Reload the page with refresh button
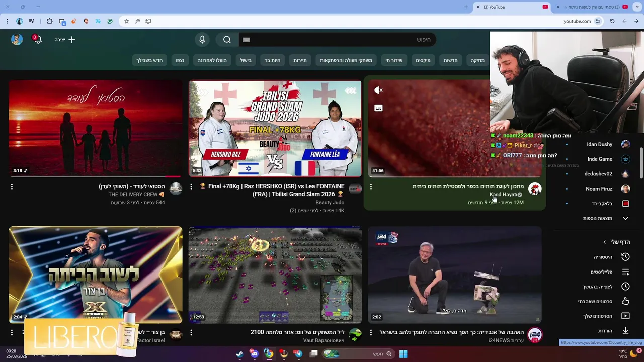Screen dimensions: 644x362 tap(612, 21)
